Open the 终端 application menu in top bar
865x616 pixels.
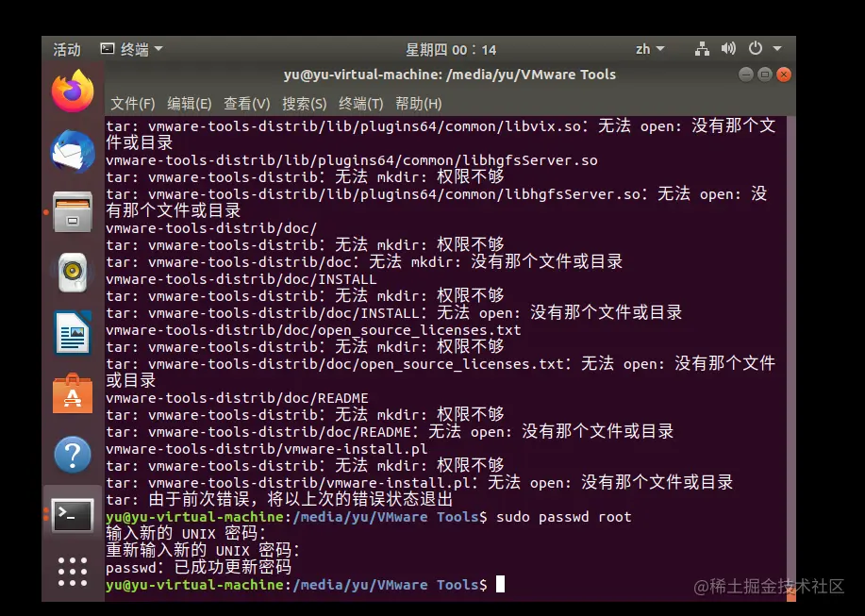[x=131, y=49]
